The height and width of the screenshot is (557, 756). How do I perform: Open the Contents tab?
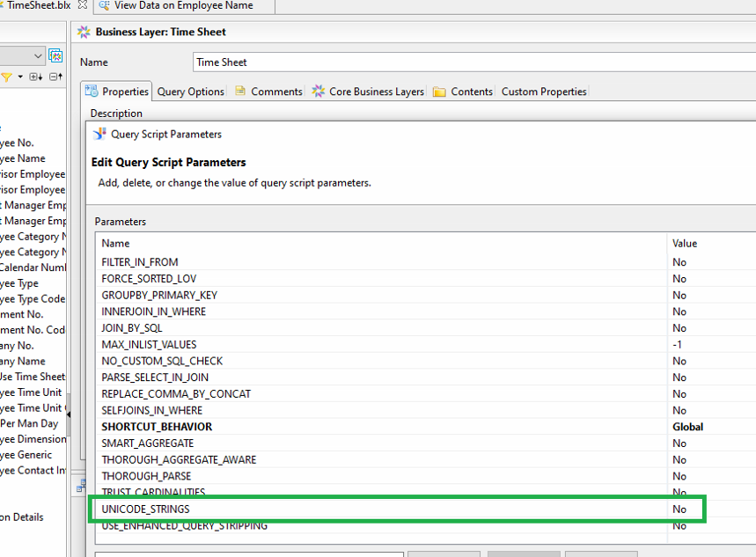[x=463, y=92]
